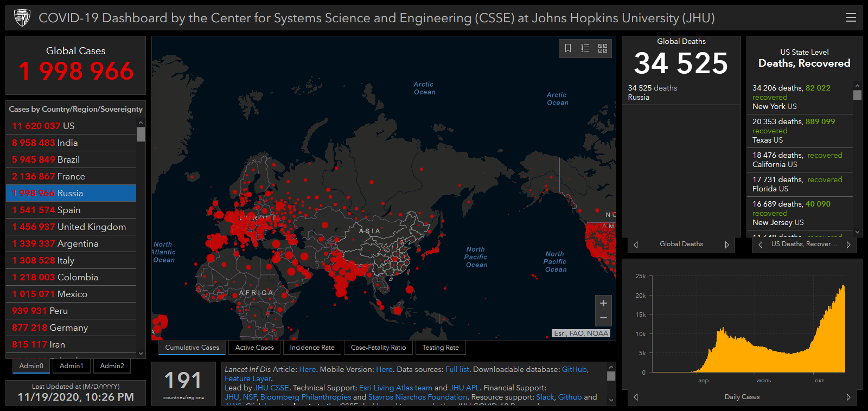This screenshot has height=411, width=868.
Task: Click the country list scrollbar thumb
Action: click(x=141, y=134)
